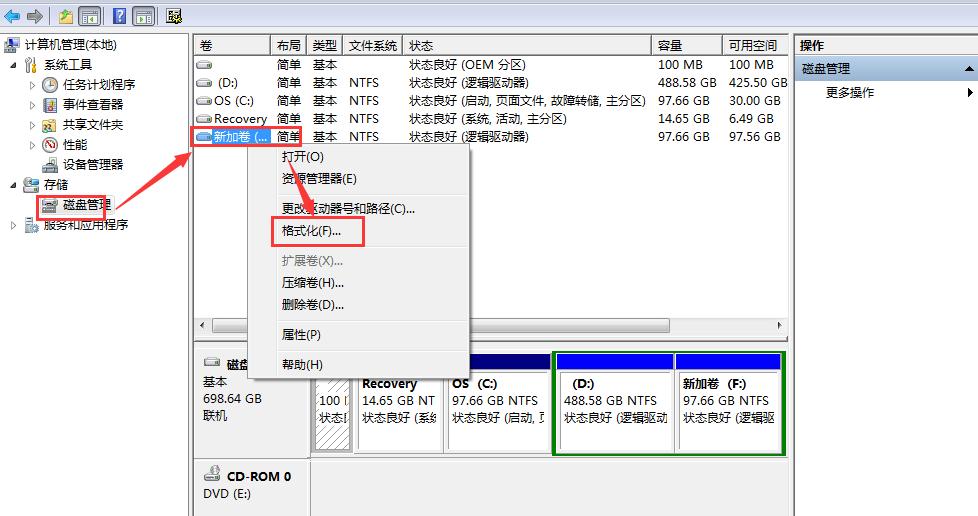Click the CD-ROM 0 disc icon

pyautogui.click(x=212, y=474)
